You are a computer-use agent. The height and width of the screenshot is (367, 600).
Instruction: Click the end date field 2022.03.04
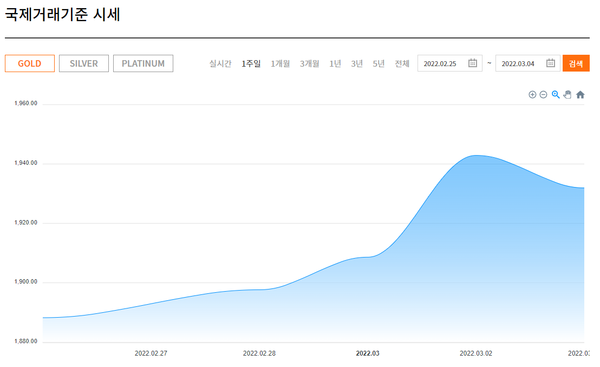tap(528, 64)
